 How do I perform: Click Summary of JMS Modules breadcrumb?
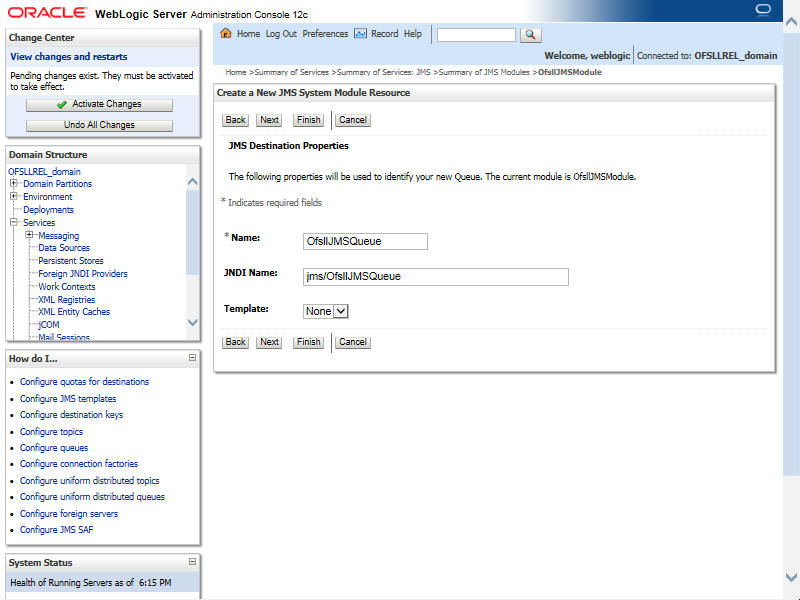[x=484, y=72]
